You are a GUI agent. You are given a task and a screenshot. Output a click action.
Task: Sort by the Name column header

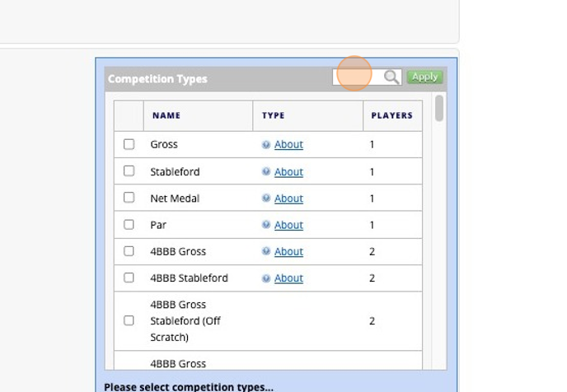tap(166, 116)
